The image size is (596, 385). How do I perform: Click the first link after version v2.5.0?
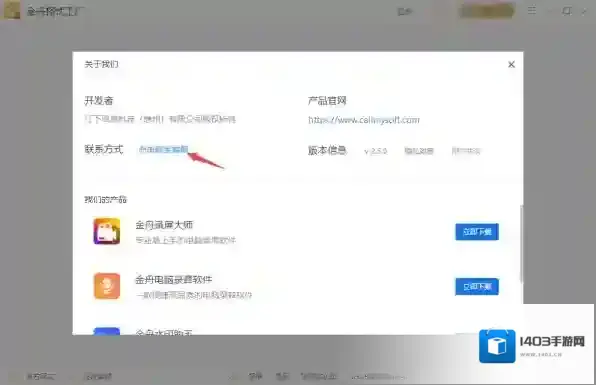pos(419,151)
